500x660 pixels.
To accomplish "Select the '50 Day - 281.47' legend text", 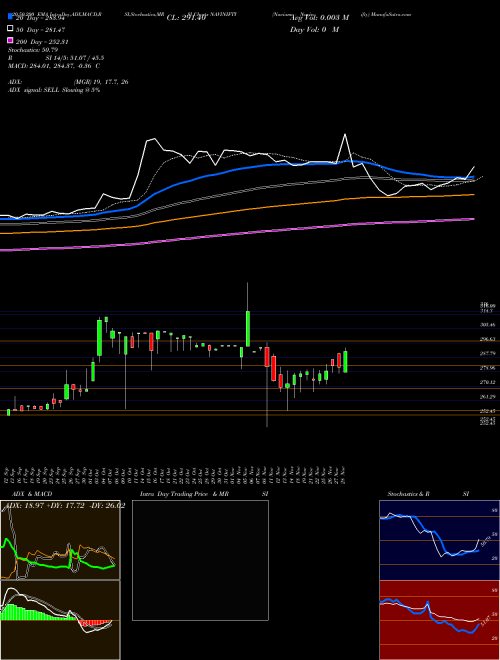I will pyautogui.click(x=41, y=29).
